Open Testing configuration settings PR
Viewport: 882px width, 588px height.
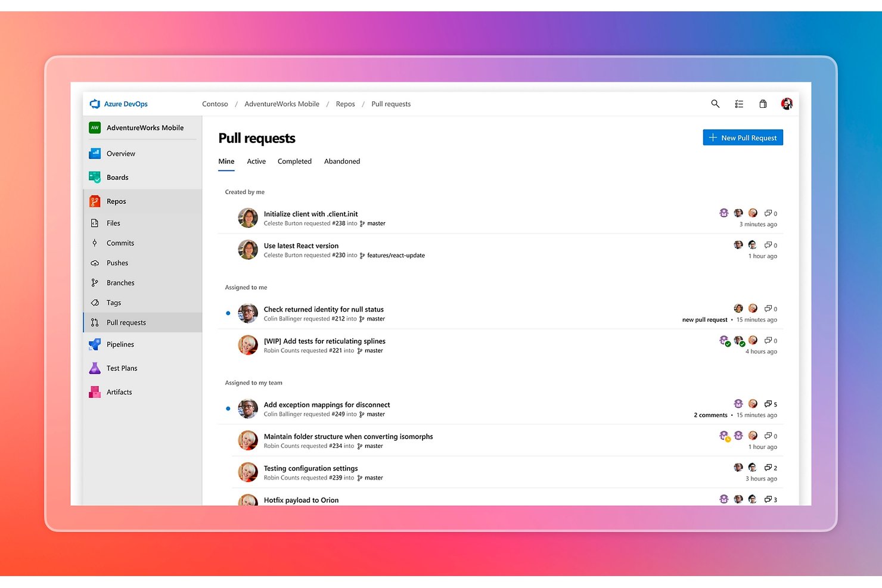tap(311, 468)
